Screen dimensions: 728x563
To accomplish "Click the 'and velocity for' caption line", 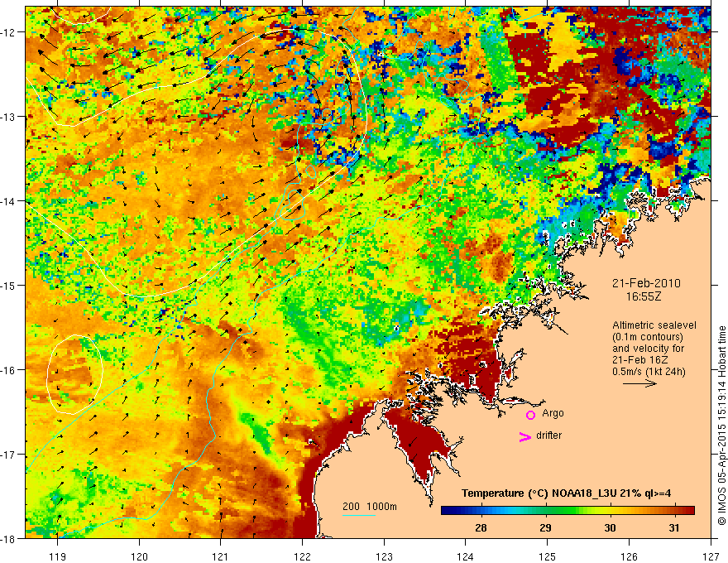I will pyautogui.click(x=648, y=349).
